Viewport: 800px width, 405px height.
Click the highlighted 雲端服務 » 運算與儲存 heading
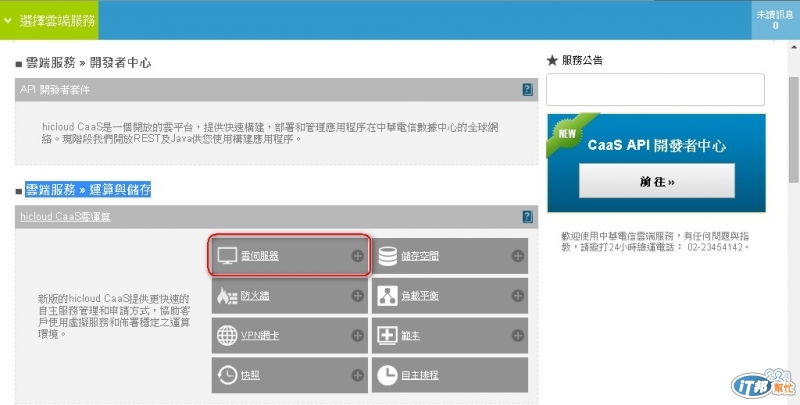click(88, 190)
